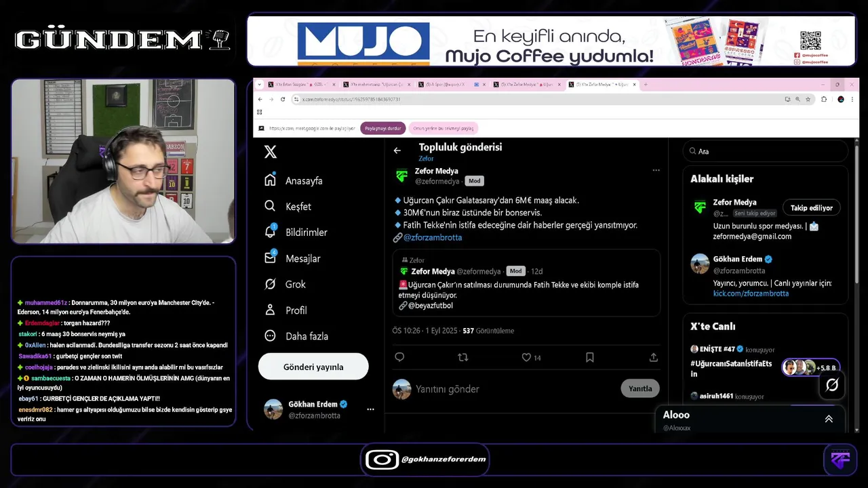This screenshot has width=868, height=488.
Task: Like the post with heart icon
Action: coord(526,357)
